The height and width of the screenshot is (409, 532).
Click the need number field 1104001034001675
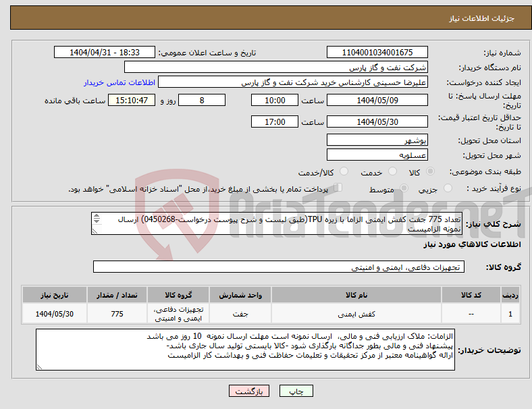click(x=377, y=52)
